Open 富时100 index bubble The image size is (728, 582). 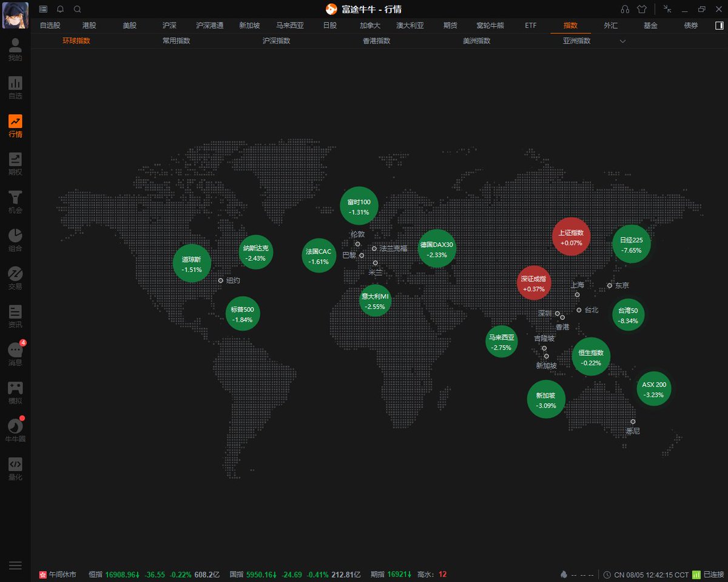(x=359, y=206)
